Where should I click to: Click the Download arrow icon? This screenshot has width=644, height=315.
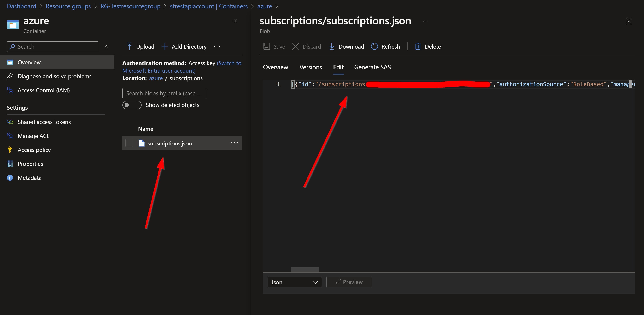[x=331, y=46]
